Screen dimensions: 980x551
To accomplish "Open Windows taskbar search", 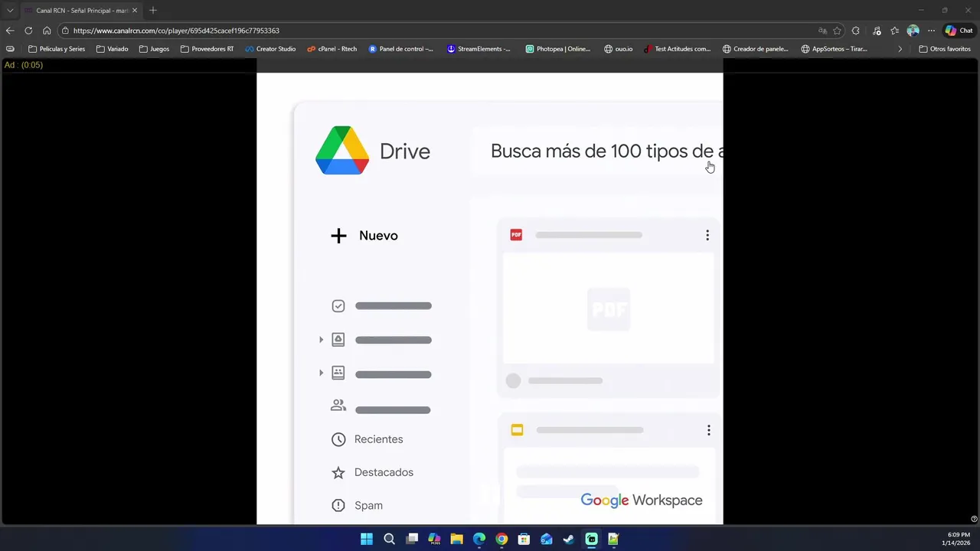I will [389, 539].
